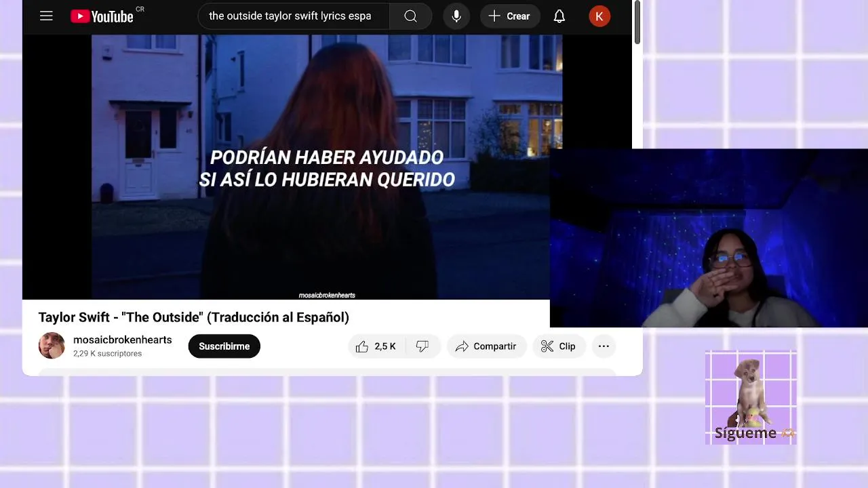Open the Crear menu
Screen dimensions: 868x488
point(510,16)
